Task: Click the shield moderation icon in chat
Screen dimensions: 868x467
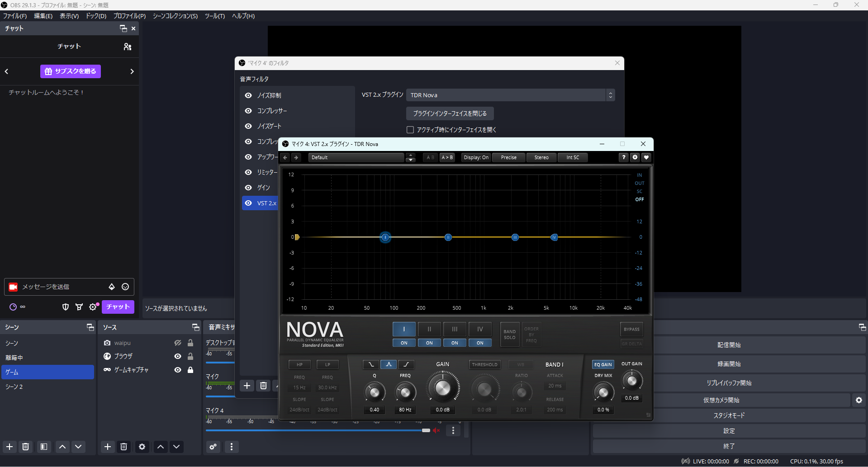Action: click(x=66, y=307)
